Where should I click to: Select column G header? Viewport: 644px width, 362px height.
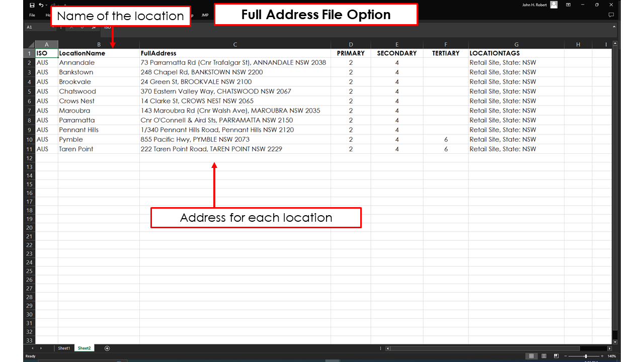point(516,45)
